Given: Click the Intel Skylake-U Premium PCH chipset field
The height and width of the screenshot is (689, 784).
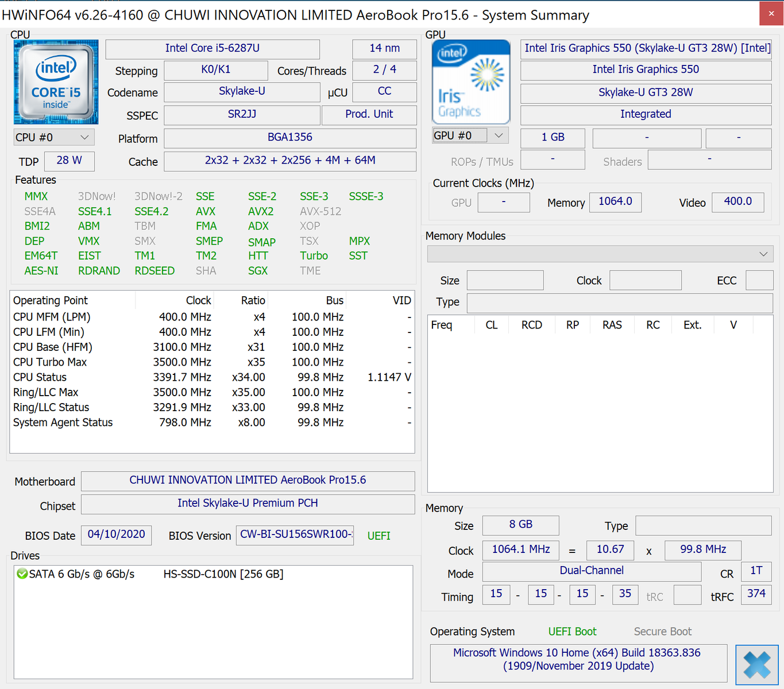Looking at the screenshot, I should click(x=248, y=504).
